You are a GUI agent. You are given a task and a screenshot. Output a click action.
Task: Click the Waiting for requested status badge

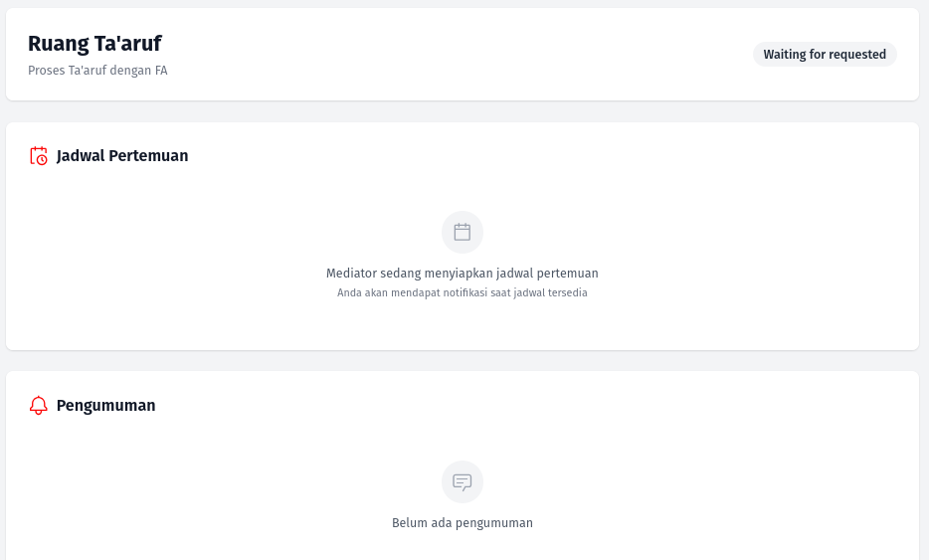(825, 55)
